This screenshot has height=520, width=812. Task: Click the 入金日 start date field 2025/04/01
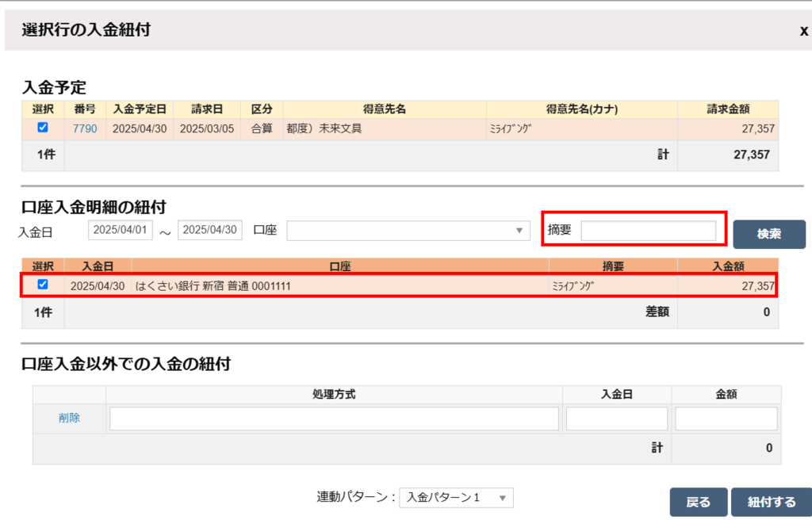pyautogui.click(x=121, y=230)
